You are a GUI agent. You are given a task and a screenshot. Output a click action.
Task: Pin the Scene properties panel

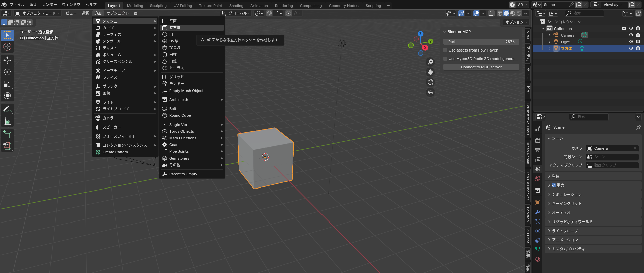(x=638, y=127)
